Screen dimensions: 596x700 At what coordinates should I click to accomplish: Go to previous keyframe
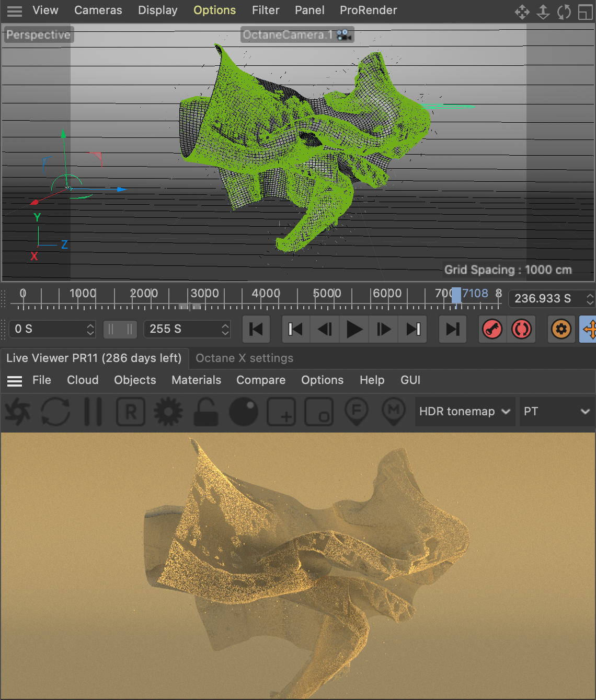296,329
